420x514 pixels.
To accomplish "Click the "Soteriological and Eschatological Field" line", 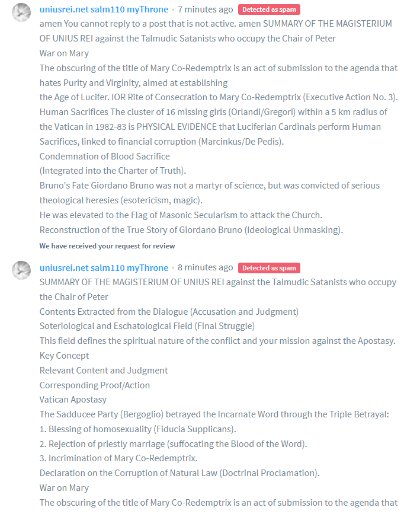I will [147, 326].
